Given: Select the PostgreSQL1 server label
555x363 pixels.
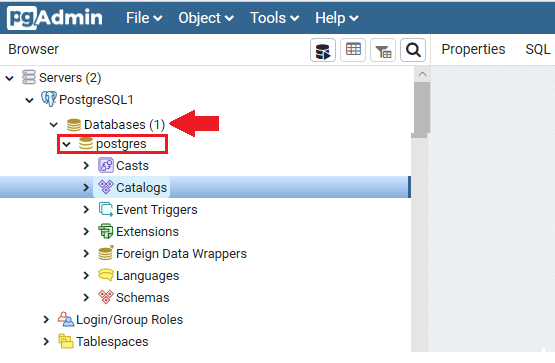Looking at the screenshot, I should 96,99.
